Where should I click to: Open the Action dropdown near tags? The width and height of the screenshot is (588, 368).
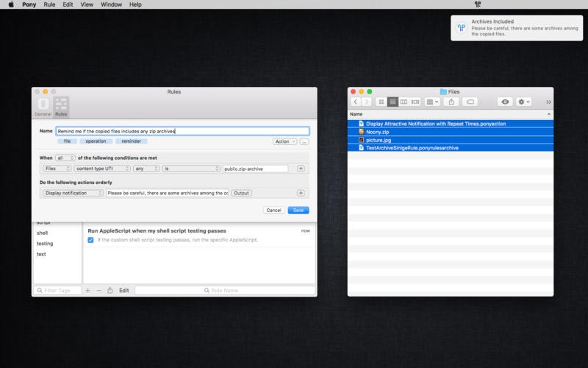tap(284, 141)
